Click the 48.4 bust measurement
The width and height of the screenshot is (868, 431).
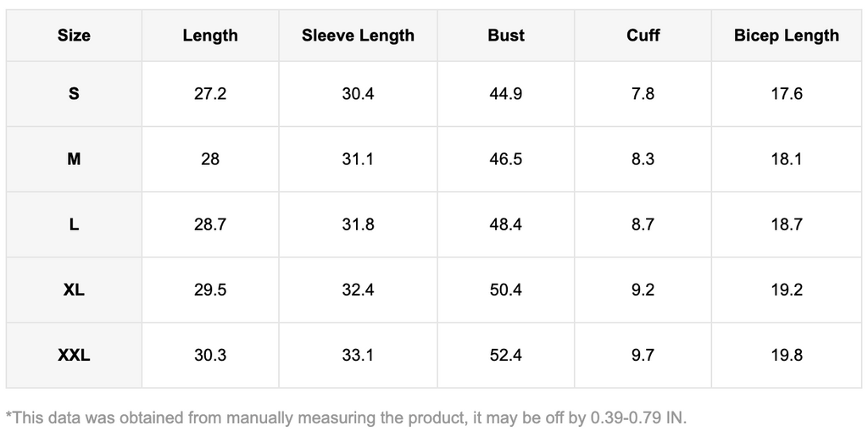click(506, 224)
